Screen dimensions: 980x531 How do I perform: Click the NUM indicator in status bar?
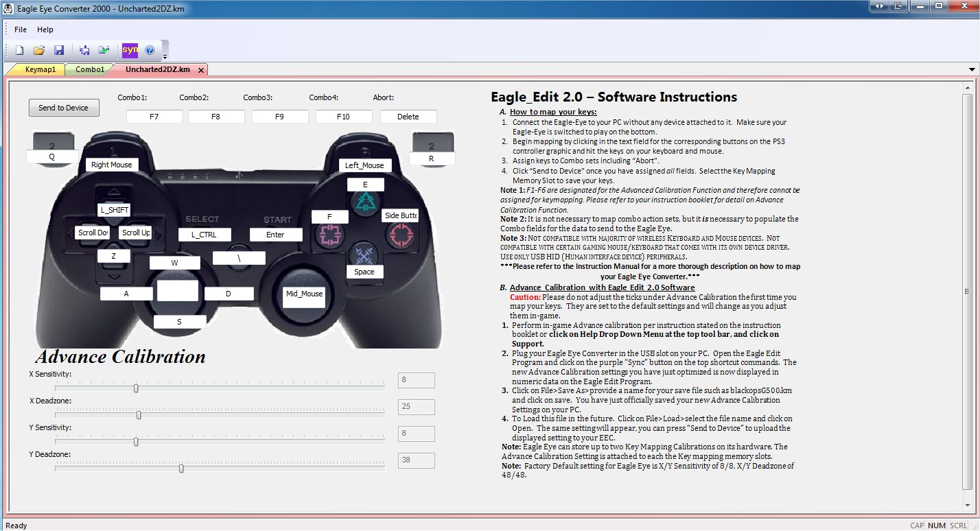pos(937,526)
